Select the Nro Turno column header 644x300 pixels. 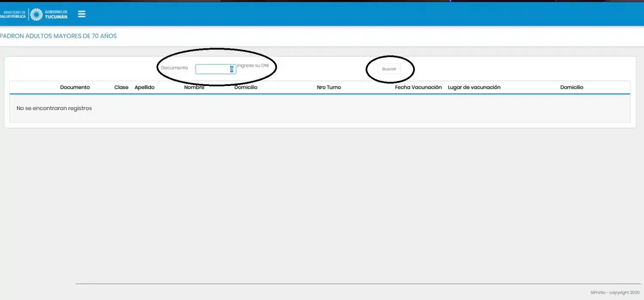point(328,87)
